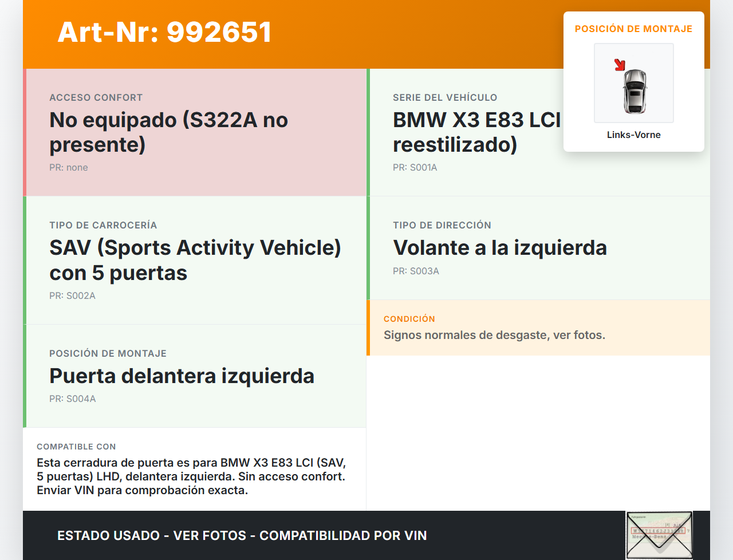Click "Signos normales de desgaste, ver fotos."
Viewport: 733px width, 560px height.
[x=494, y=335]
